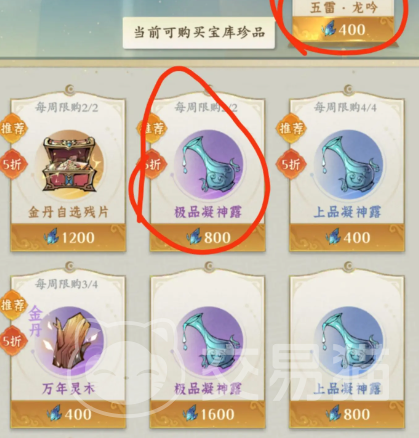
Task: Purchase 上品凝神露 using the 800 price bar
Action: [347, 414]
